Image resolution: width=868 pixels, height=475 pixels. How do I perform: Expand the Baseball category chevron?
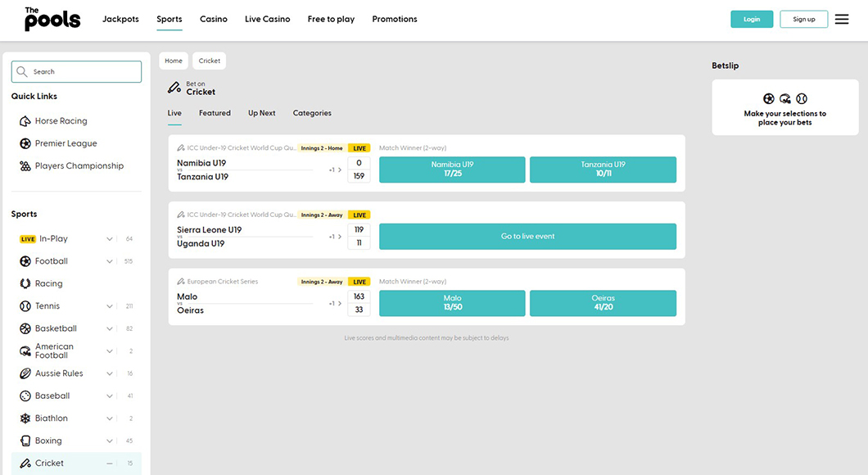110,396
